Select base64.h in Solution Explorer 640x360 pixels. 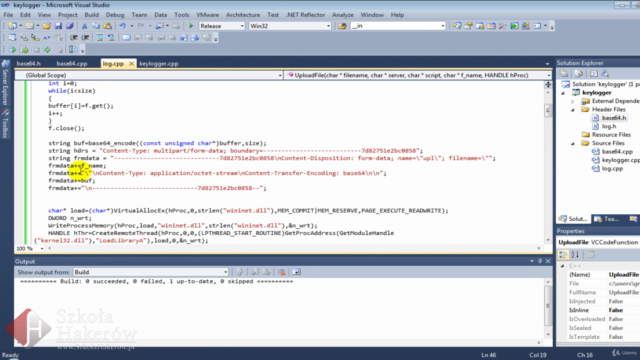(614, 118)
